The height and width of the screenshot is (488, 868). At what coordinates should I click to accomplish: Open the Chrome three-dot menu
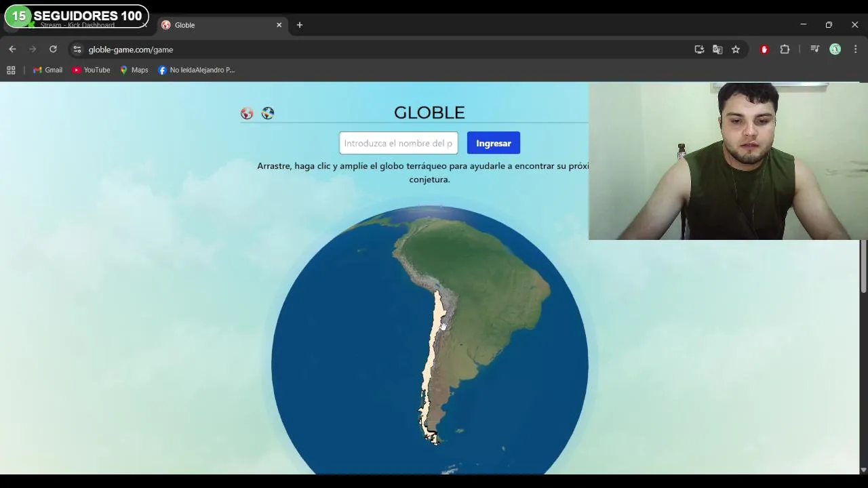pyautogui.click(x=856, y=49)
